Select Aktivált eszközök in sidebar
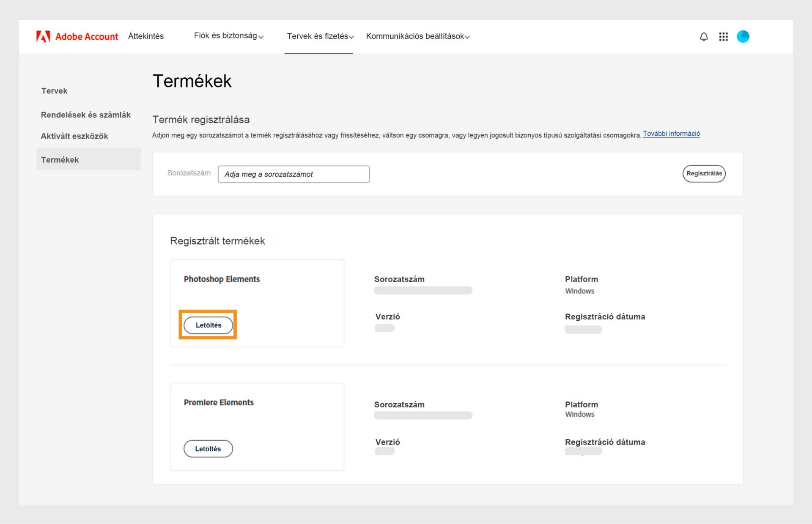812x524 pixels. 74,136
